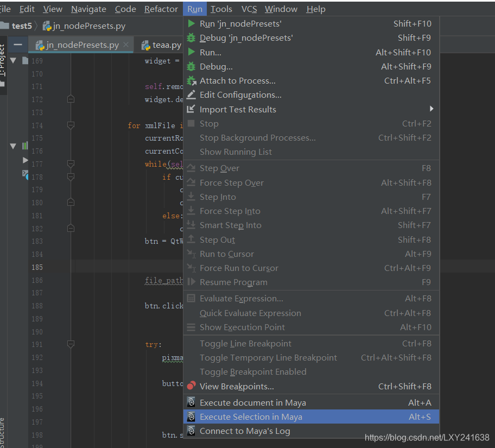Click the Import Test Results icon
This screenshot has width=495, height=448.
tap(191, 109)
